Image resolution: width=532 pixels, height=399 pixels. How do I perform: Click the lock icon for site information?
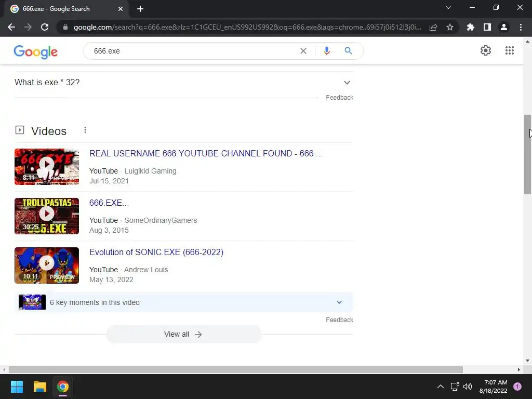pos(65,27)
